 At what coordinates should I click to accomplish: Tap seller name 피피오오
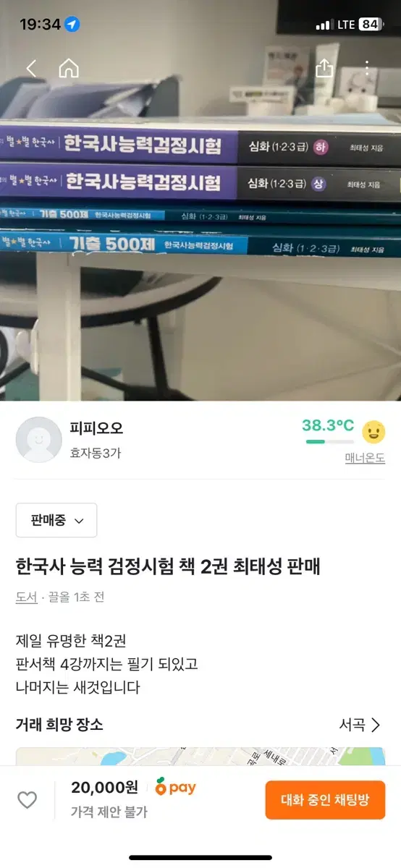pyautogui.click(x=96, y=428)
